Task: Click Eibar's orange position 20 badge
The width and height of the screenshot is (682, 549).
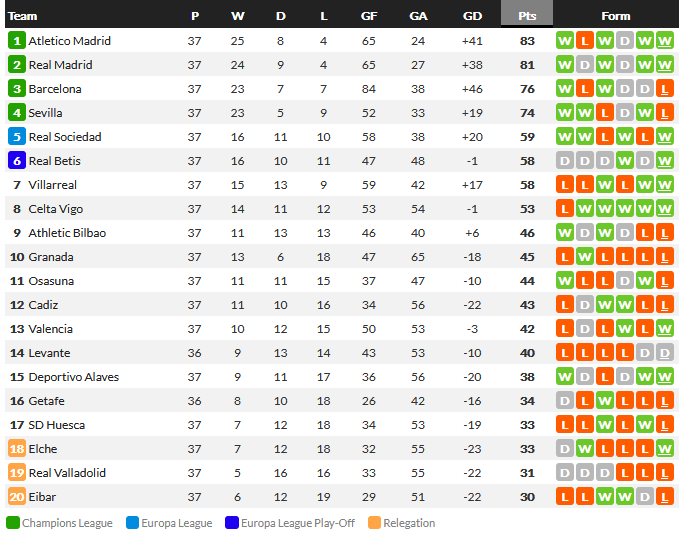Action: 16,497
